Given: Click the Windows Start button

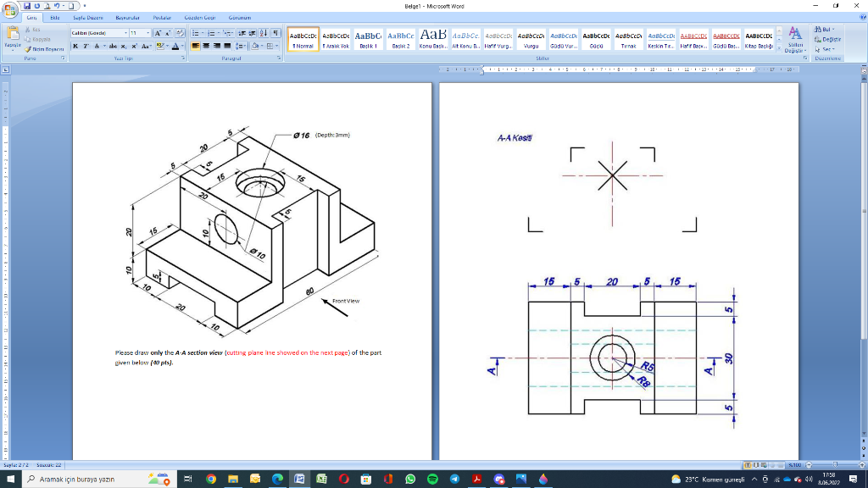Looking at the screenshot, I should (10, 479).
